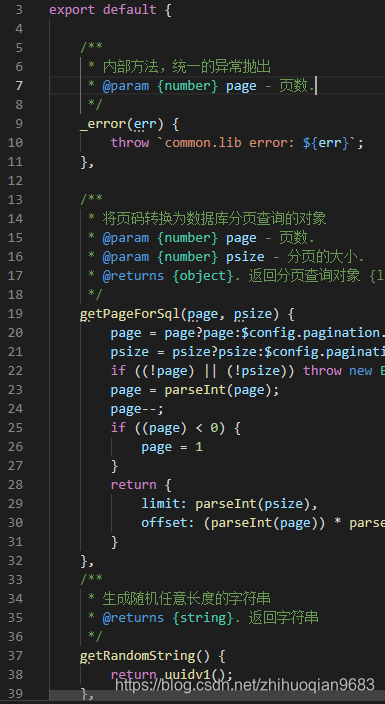Click '@param' tag on line 15
Screen dimensions: 385x704
tap(126, 238)
